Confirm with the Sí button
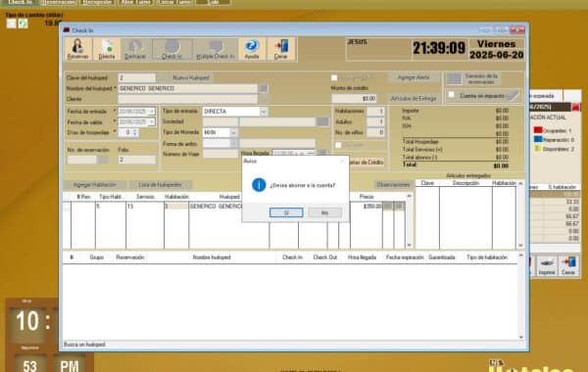 pos(286,212)
